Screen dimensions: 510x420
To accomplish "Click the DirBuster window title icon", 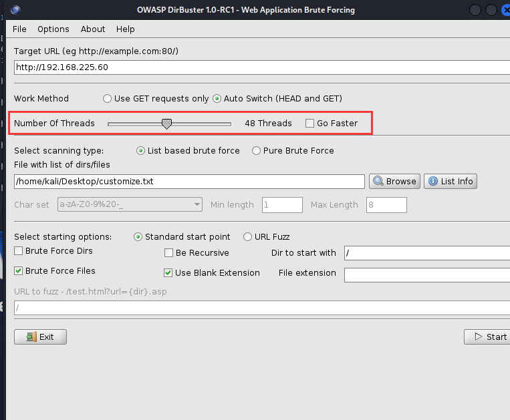I will tap(15, 10).
